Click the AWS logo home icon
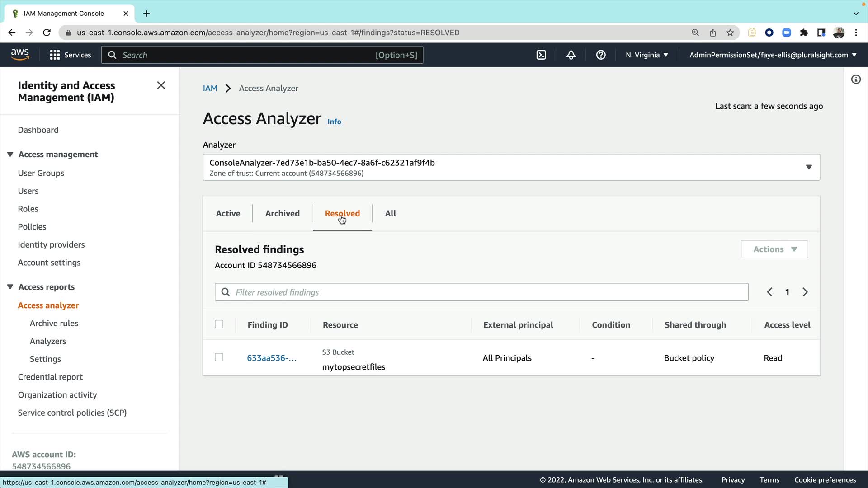868x488 pixels. pos(20,54)
